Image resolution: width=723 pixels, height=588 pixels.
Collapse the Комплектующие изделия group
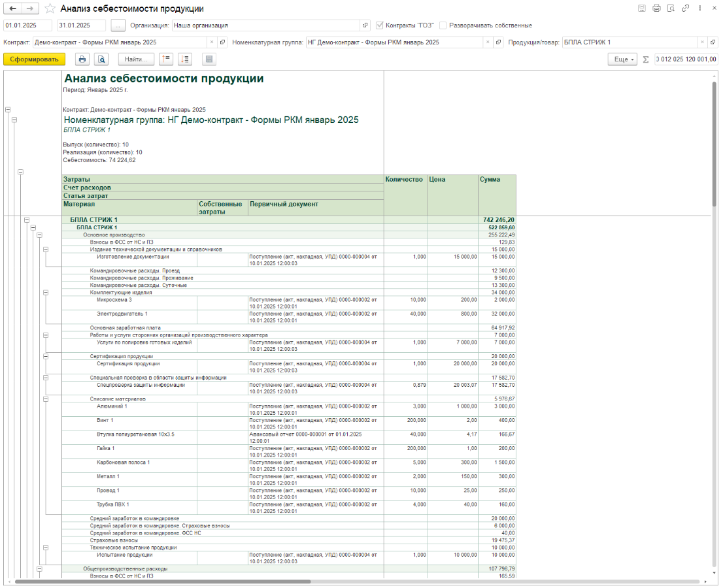(x=46, y=293)
